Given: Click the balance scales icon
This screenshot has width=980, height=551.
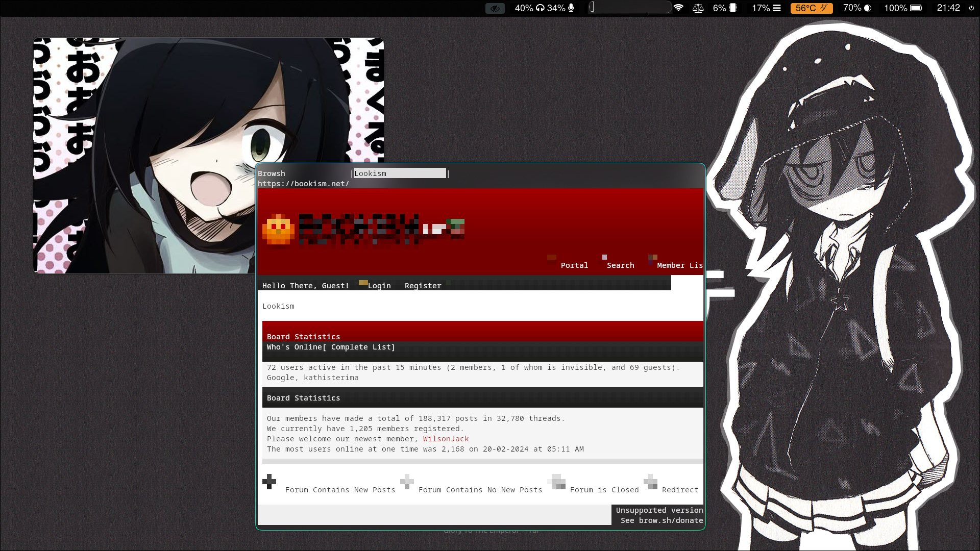Looking at the screenshot, I should click(x=698, y=8).
